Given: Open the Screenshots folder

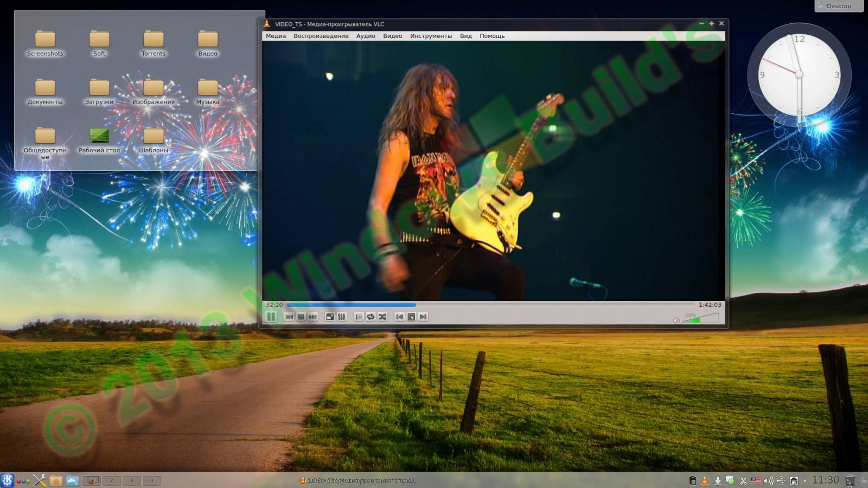Looking at the screenshot, I should coord(45,43).
